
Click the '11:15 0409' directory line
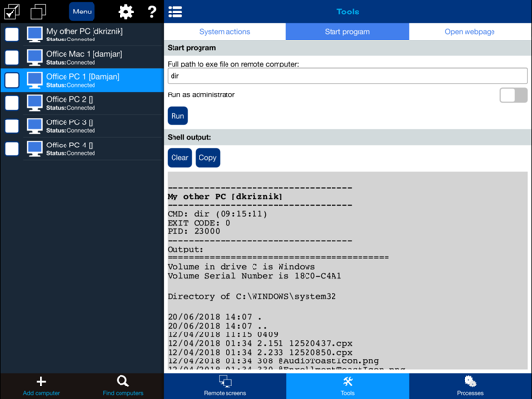tap(223, 334)
